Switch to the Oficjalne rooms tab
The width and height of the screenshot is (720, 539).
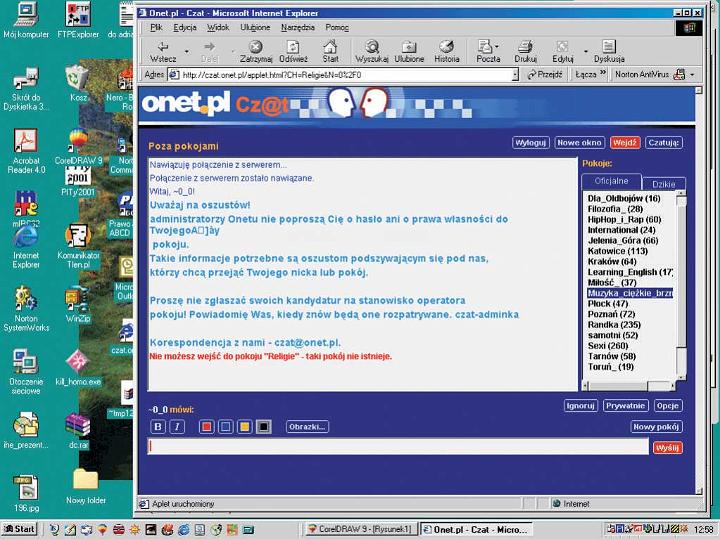click(611, 181)
